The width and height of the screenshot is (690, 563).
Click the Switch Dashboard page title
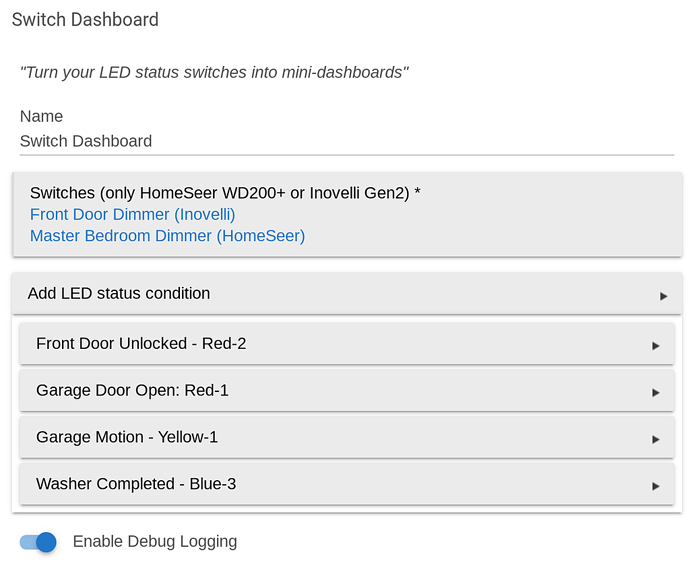click(x=85, y=20)
